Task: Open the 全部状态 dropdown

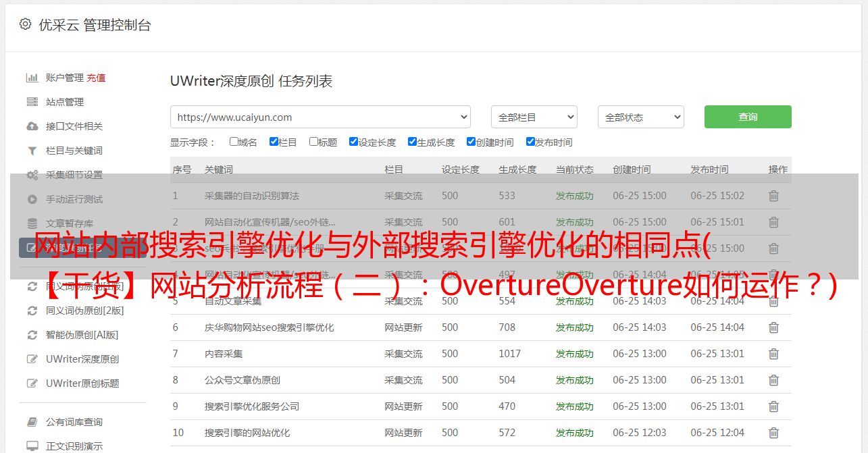Action: (x=640, y=117)
